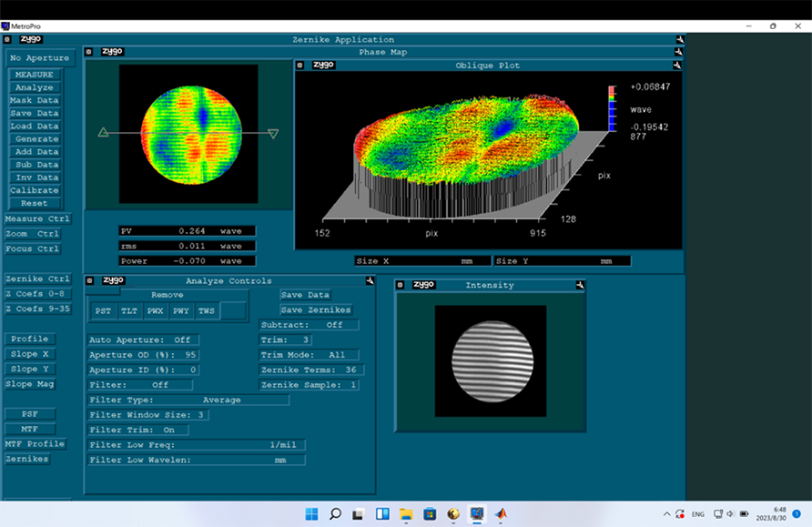The image size is (812, 527).
Task: Toggle Filter Trim On setting
Action: pyautogui.click(x=136, y=430)
